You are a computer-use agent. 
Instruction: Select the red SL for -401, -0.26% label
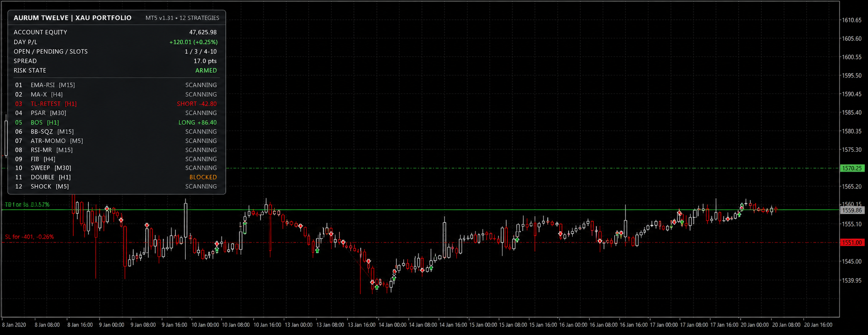click(30, 237)
